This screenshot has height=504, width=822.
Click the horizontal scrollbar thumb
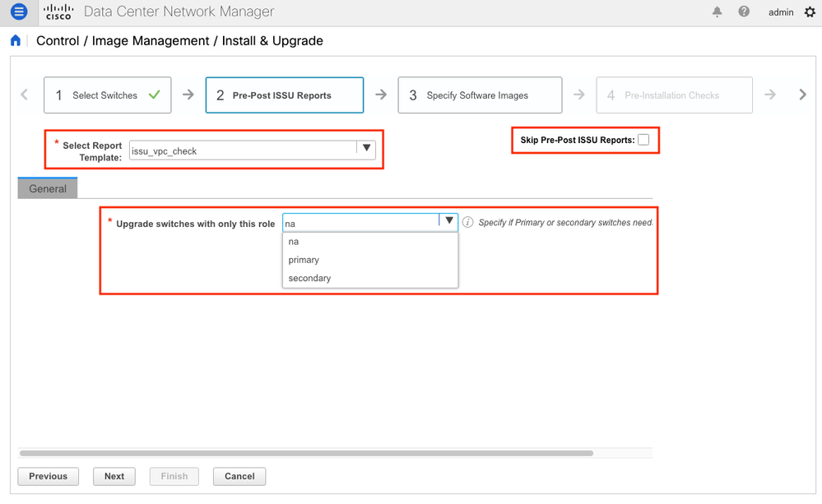tap(306, 453)
